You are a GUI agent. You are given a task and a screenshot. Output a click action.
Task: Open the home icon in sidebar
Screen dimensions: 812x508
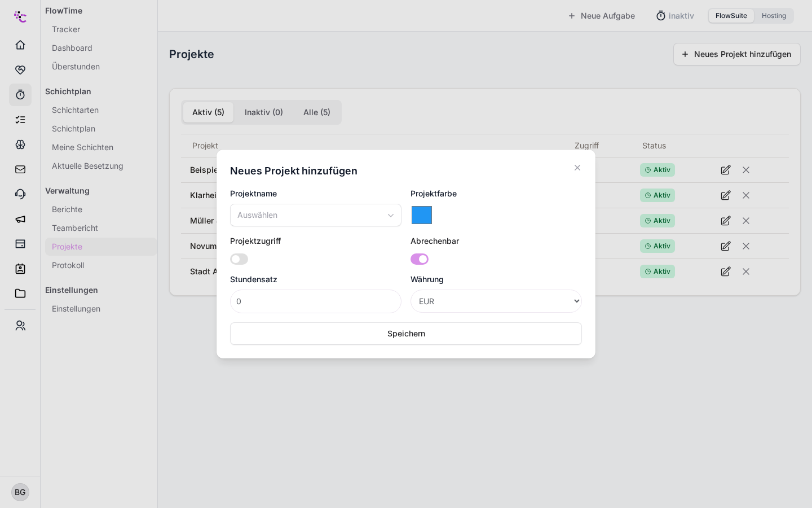point(20,45)
